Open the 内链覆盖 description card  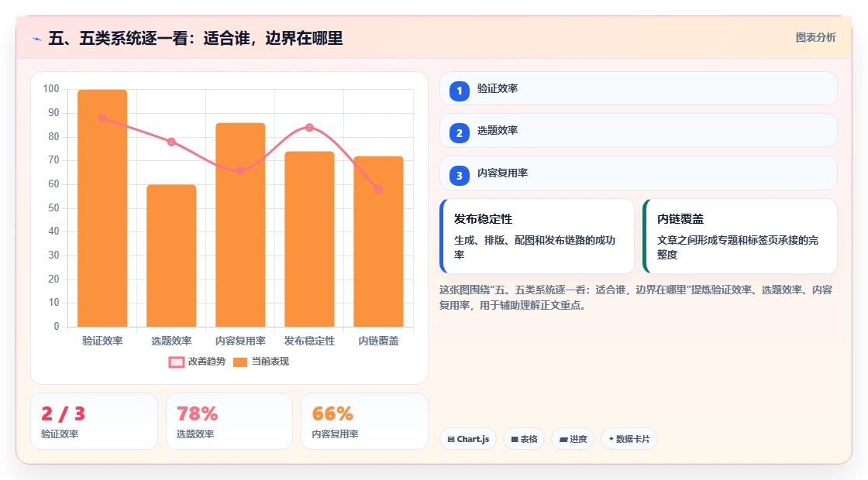(x=740, y=236)
